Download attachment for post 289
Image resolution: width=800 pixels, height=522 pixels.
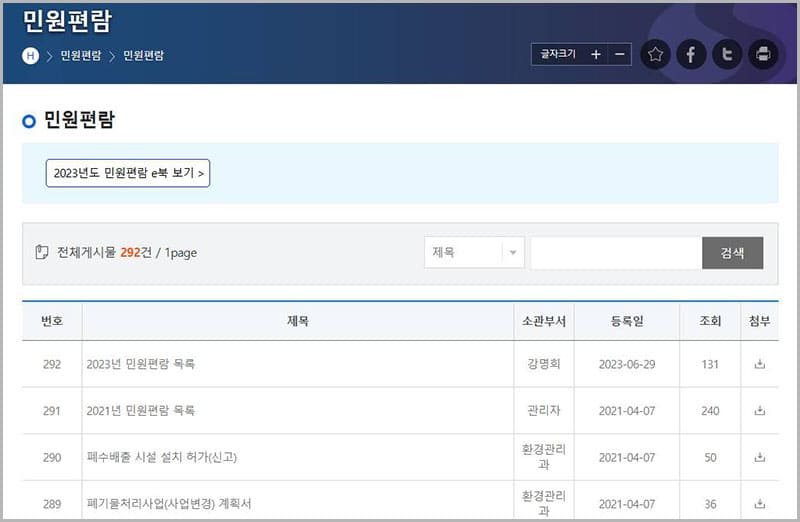click(x=759, y=503)
